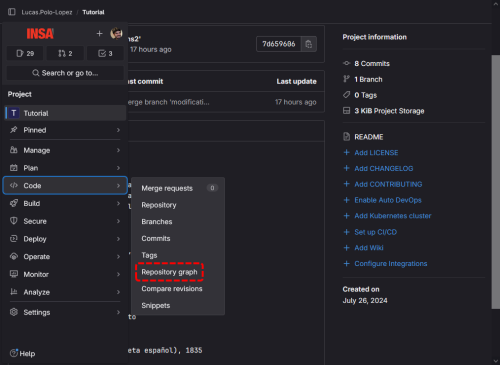The width and height of the screenshot is (500, 365).
Task: Click the Merge branch commit message
Action: 169,102
